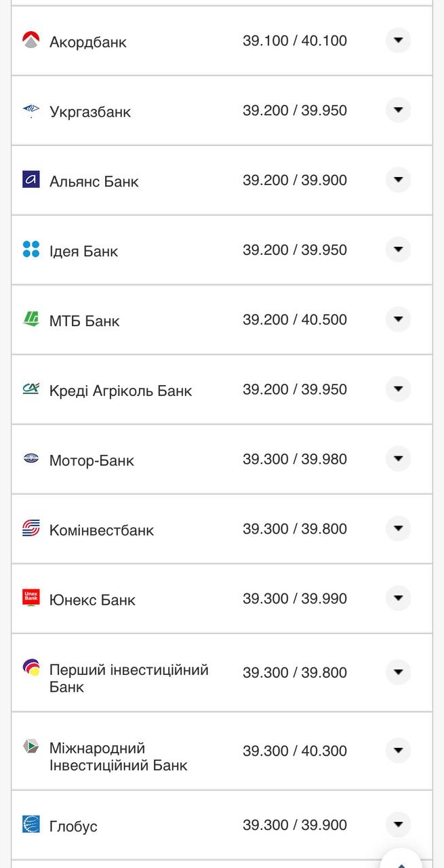The width and height of the screenshot is (444, 868).
Task: Expand Міжнародний Інвестиційний Банк row arrow
Action: tap(398, 750)
